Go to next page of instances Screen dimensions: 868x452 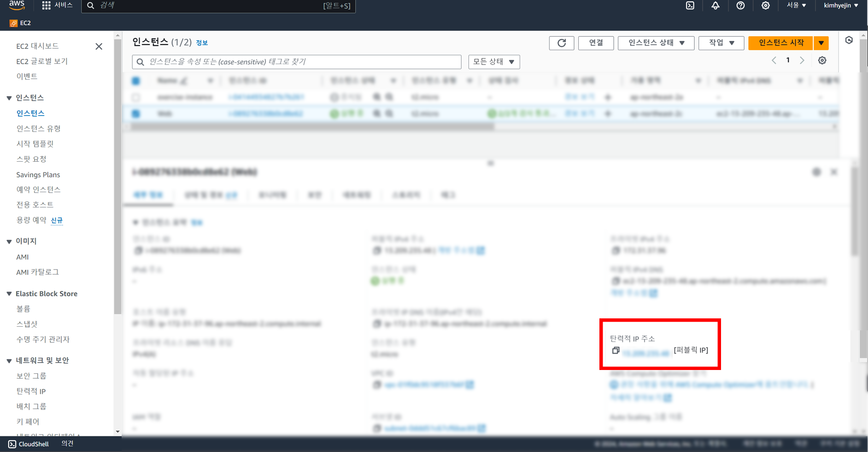(x=802, y=60)
